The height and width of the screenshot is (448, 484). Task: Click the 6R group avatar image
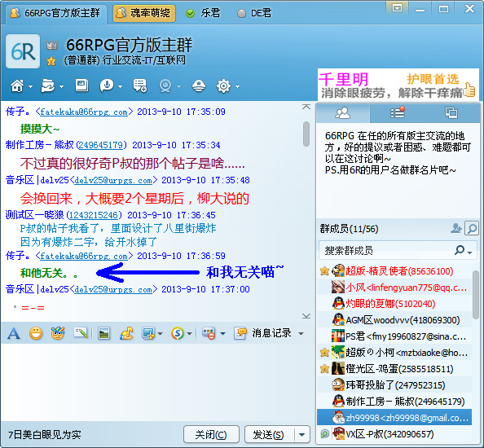click(x=23, y=51)
